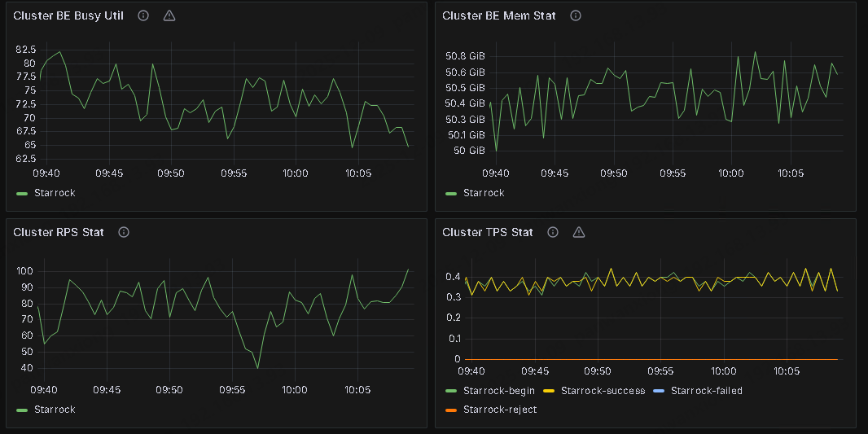Open Cluster RPS Stat panel title menu
This screenshot has height=434, width=868.
pyautogui.click(x=59, y=232)
